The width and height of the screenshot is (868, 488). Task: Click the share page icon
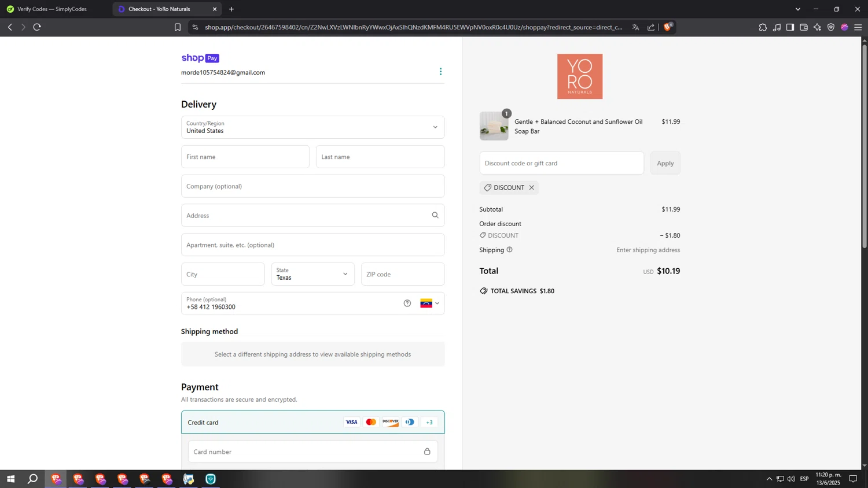pyautogui.click(x=651, y=27)
